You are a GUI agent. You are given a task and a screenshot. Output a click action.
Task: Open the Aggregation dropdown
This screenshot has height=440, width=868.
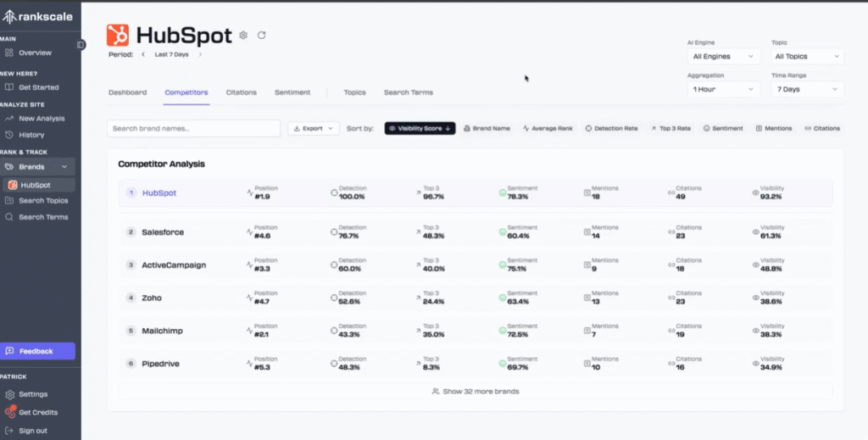pos(723,89)
